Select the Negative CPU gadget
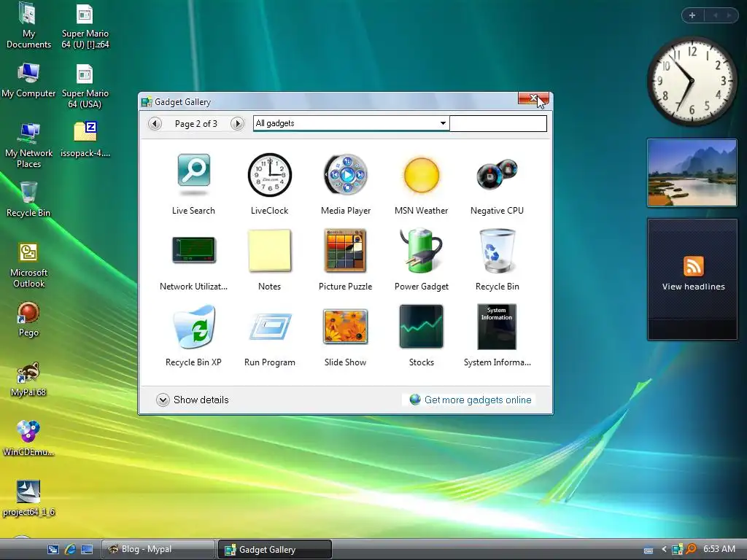This screenshot has width=747, height=560. [497, 183]
